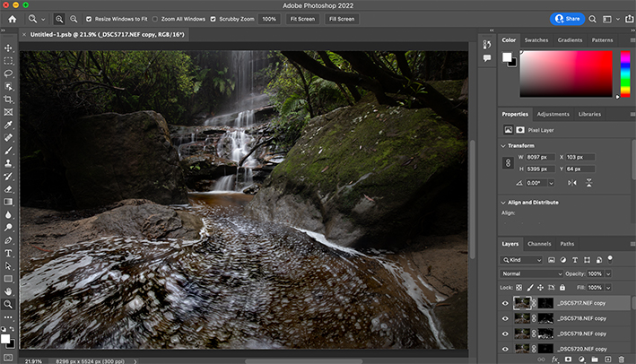Viewport: 636px width, 364px height.
Task: Switch to the Channels tab
Action: click(539, 244)
